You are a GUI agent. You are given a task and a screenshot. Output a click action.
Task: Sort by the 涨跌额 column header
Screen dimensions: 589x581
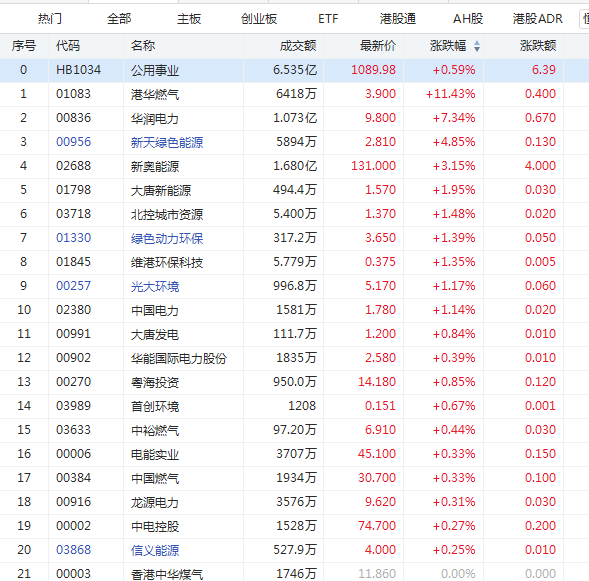click(x=538, y=46)
